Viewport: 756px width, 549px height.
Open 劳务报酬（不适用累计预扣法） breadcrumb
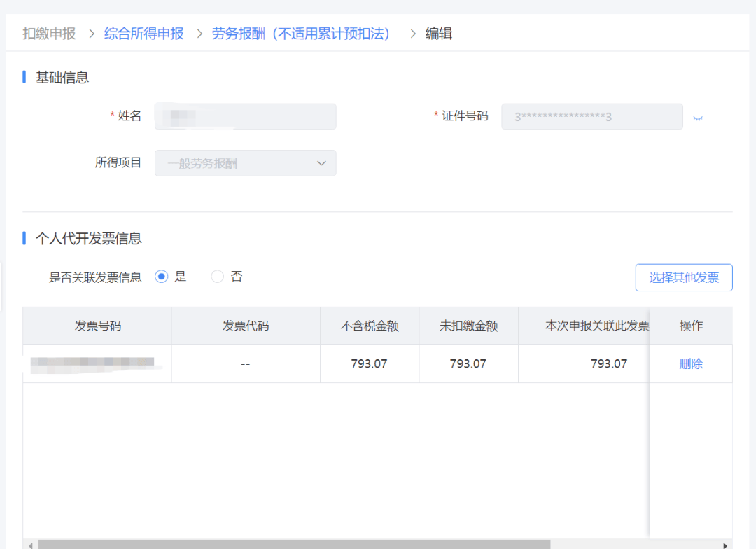click(x=302, y=33)
